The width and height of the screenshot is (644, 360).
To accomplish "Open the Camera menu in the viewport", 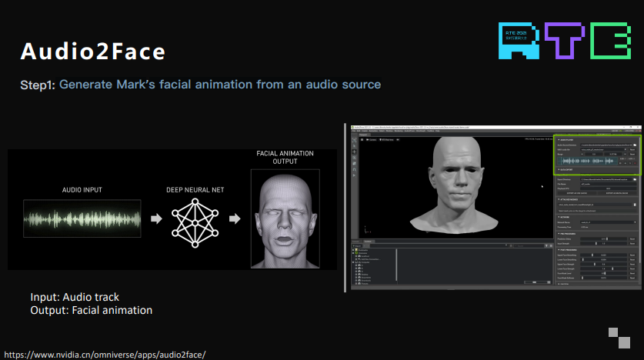I will [371, 139].
